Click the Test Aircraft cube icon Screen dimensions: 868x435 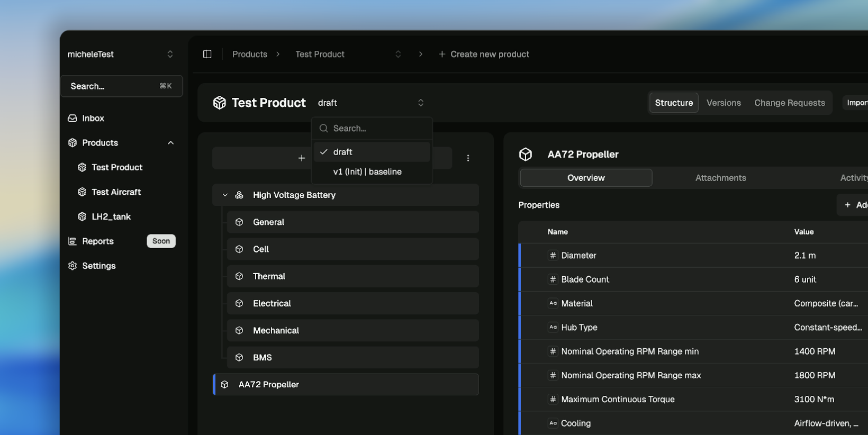(82, 192)
